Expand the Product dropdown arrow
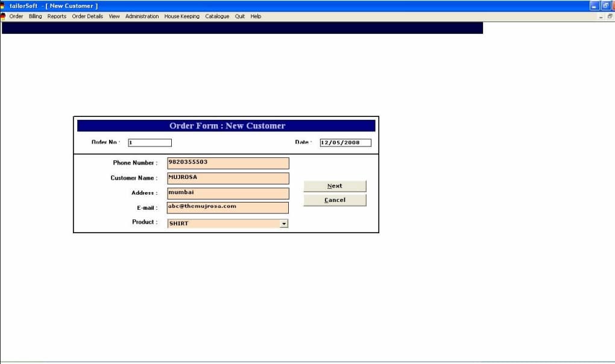The image size is (615, 364). (284, 224)
